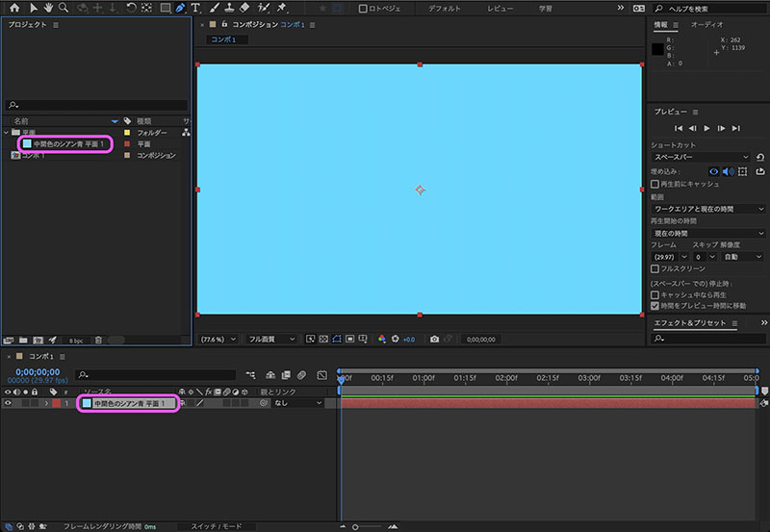Hide layer 1 using eye toggle

click(8, 403)
